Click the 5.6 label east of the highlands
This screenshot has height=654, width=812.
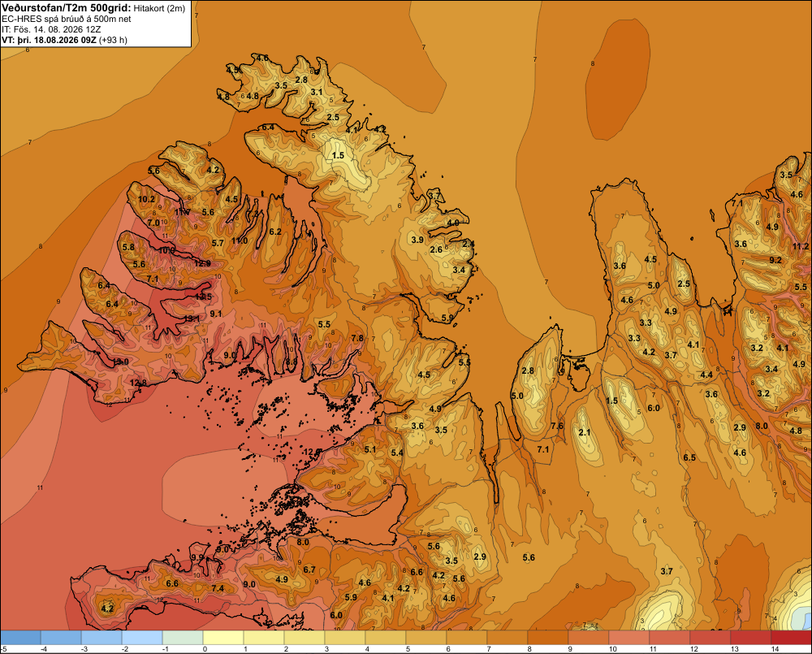pos(529,557)
